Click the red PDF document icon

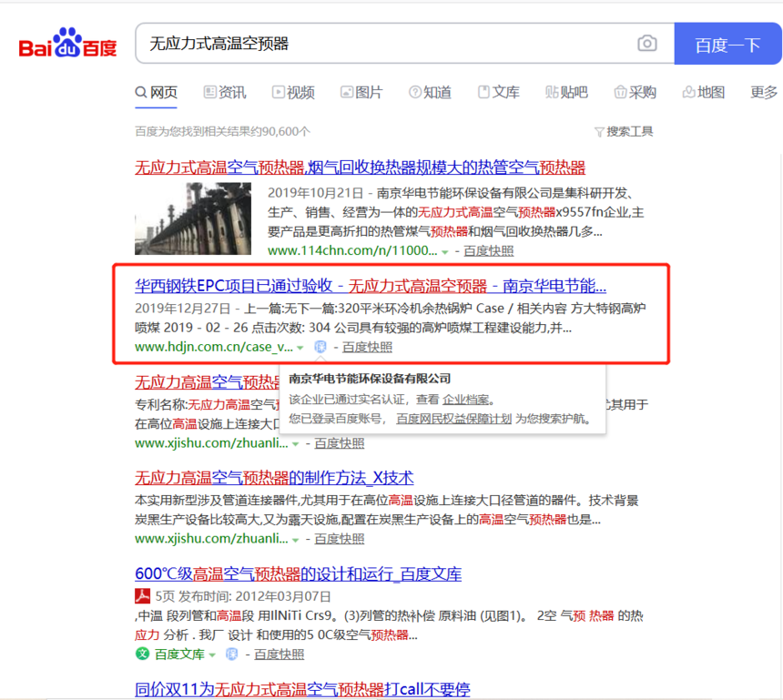tap(142, 596)
